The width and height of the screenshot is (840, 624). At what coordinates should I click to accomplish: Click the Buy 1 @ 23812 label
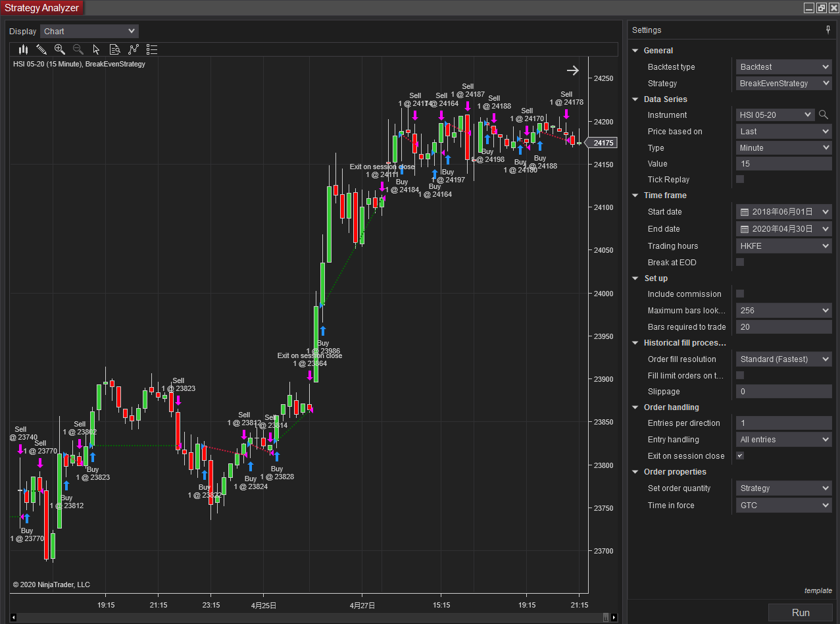tap(66, 502)
